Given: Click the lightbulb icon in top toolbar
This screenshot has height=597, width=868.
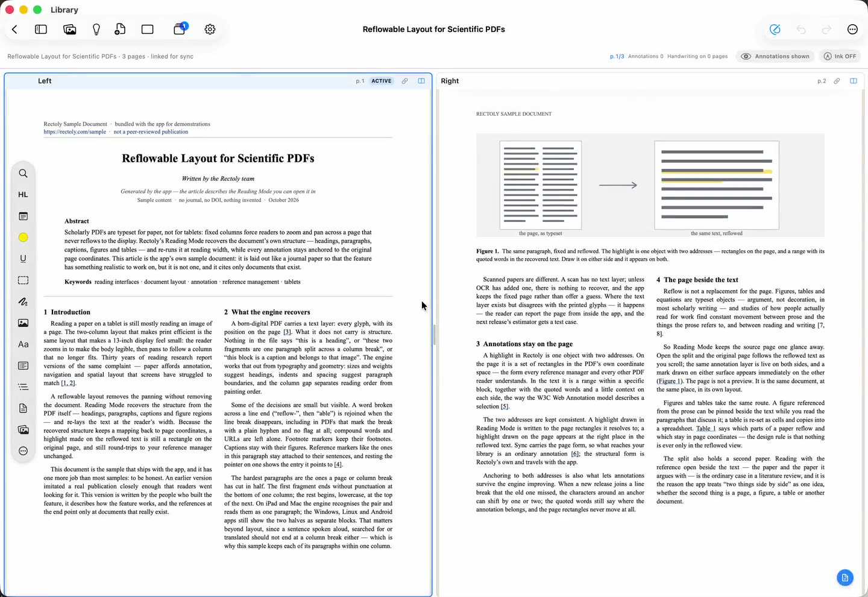Looking at the screenshot, I should coord(96,29).
